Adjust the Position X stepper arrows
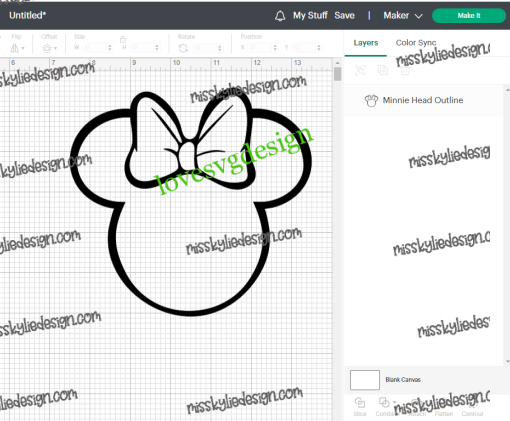This screenshot has width=510, height=421. [275, 48]
